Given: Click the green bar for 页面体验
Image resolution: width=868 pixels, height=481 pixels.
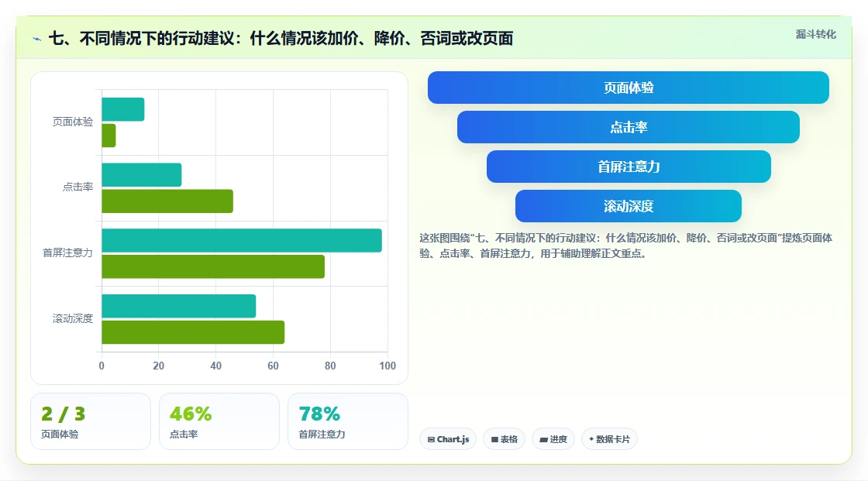Looking at the screenshot, I should (x=108, y=136).
